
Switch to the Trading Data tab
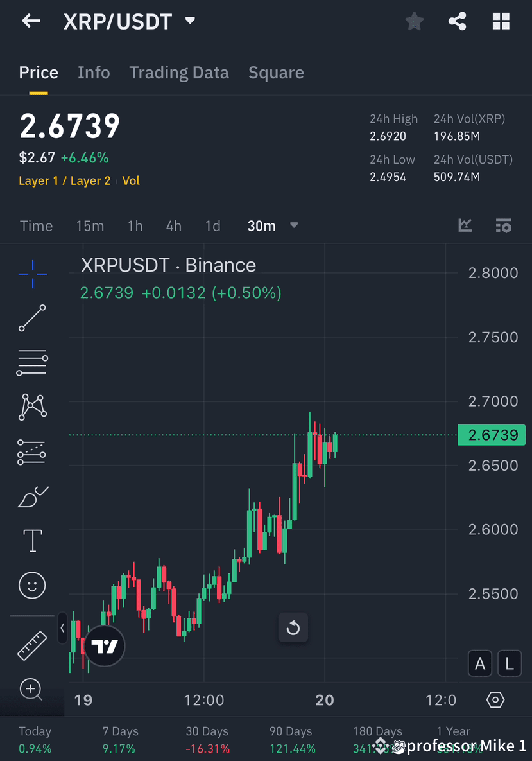point(179,73)
